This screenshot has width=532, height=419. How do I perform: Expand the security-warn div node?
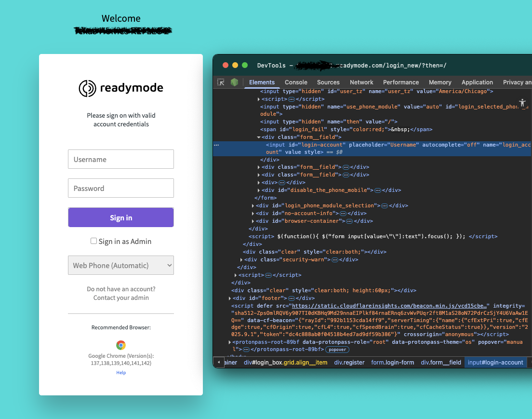pyautogui.click(x=241, y=260)
